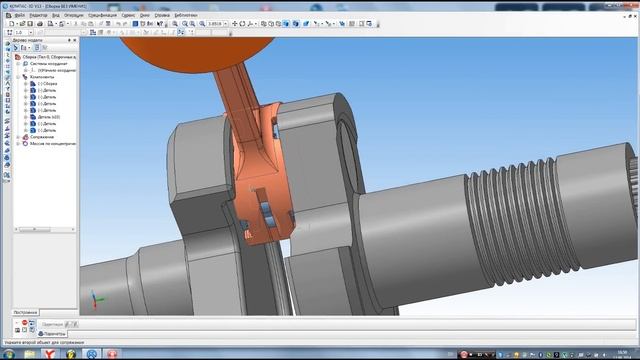
Task: Expand the Массив по концентрической node
Action: [x=18, y=144]
